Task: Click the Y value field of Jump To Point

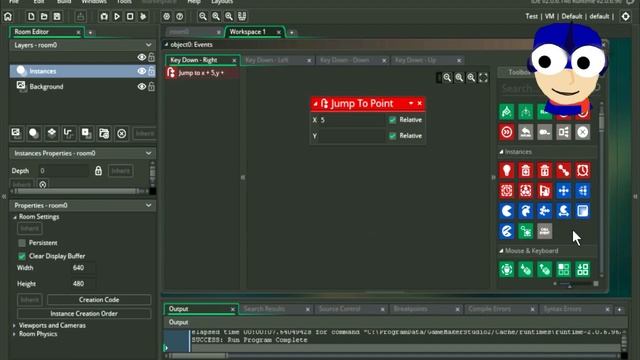Action: click(351, 136)
